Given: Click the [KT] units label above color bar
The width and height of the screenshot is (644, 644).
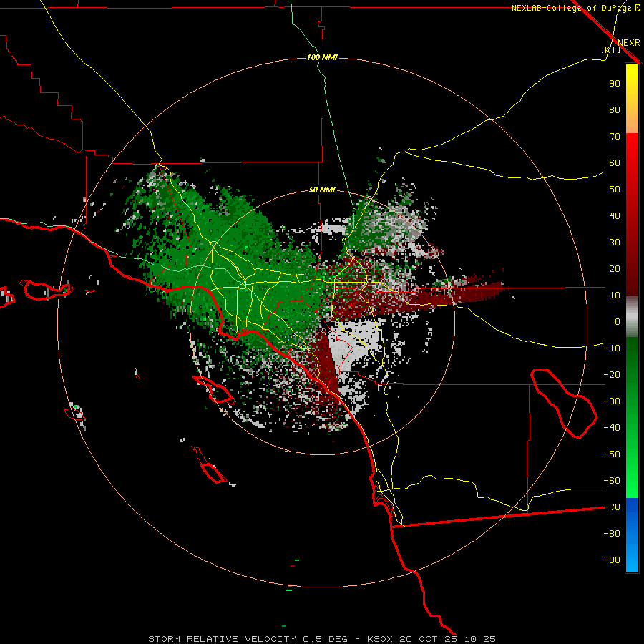Looking at the screenshot, I should (x=610, y=49).
